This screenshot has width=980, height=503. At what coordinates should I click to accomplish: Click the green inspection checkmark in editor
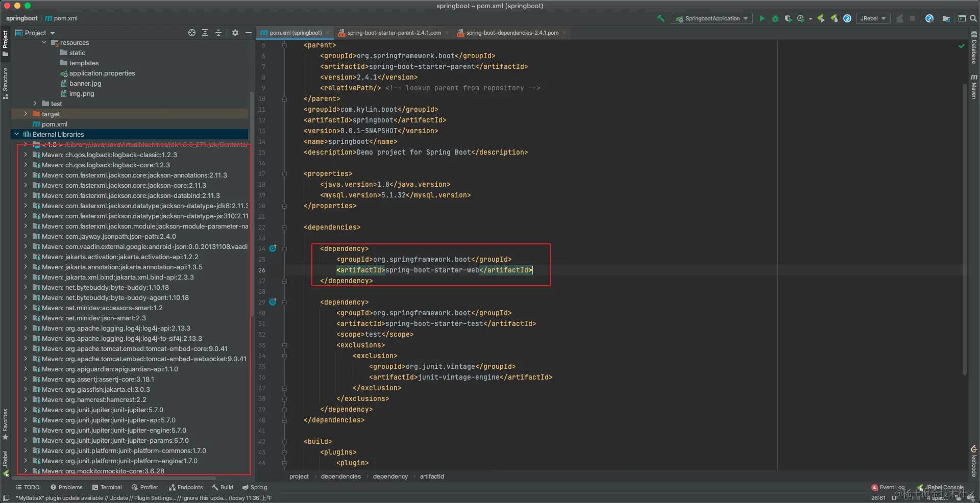pos(962,46)
